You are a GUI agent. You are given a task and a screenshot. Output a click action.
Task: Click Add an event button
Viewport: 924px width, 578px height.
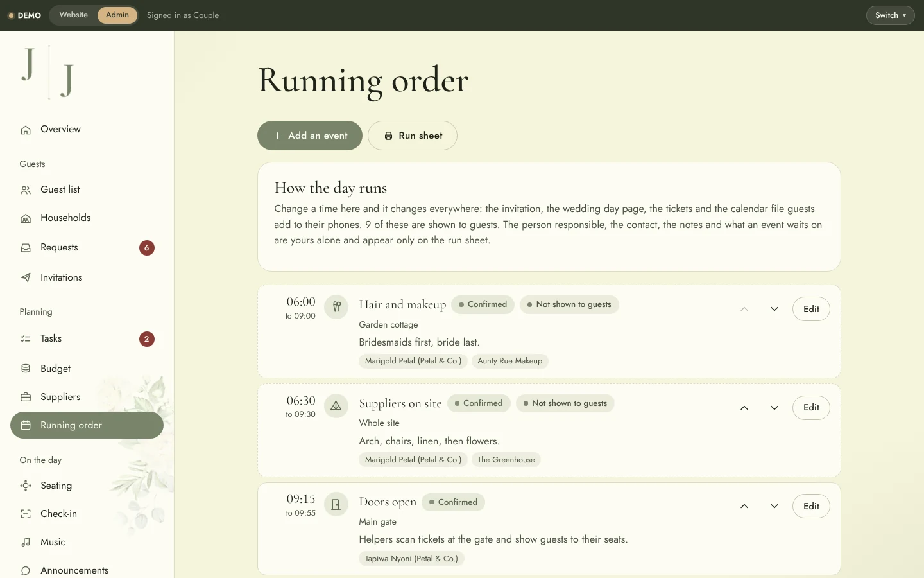[x=310, y=136]
